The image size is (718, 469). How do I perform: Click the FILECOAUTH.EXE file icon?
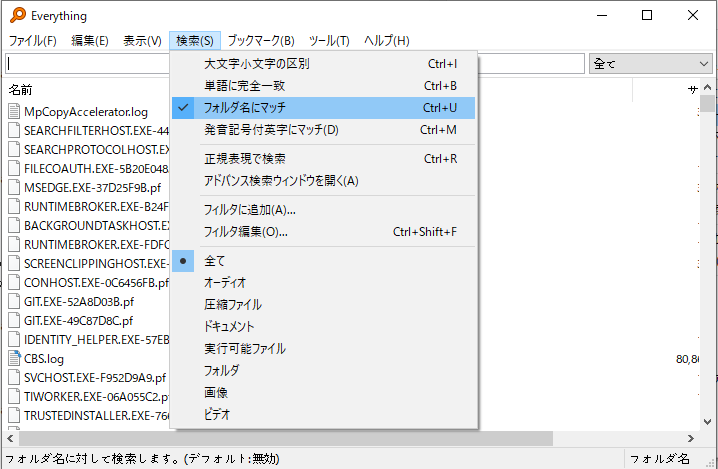coord(14,169)
